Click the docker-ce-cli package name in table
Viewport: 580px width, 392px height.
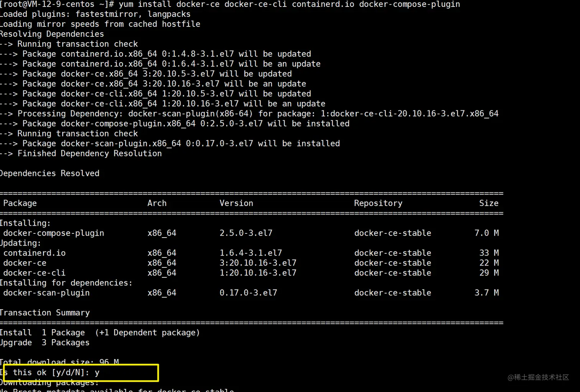(x=35, y=273)
